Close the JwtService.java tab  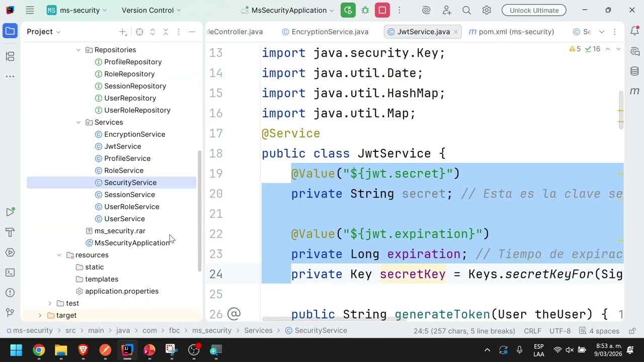click(x=456, y=32)
